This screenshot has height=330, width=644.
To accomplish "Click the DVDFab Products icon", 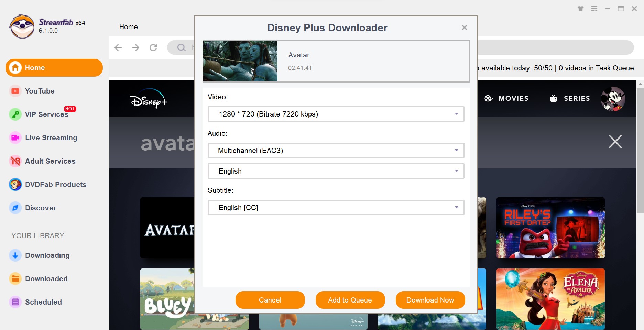I will 15,185.
